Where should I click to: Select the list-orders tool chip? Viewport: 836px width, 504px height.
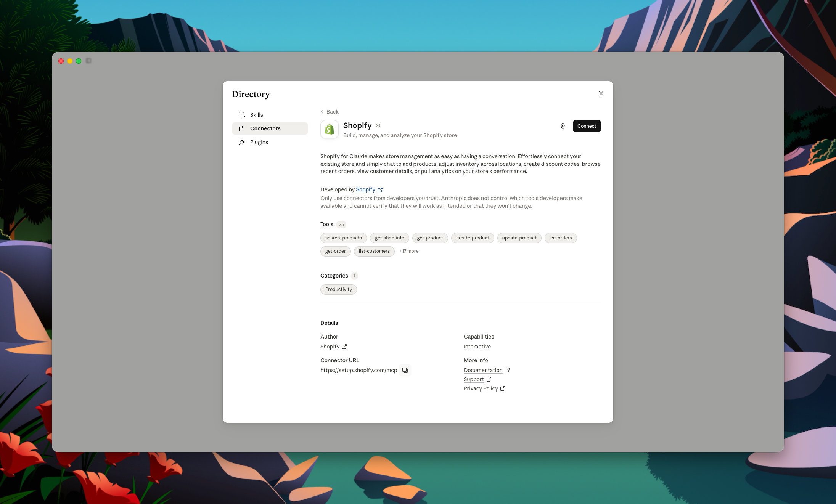pos(561,238)
